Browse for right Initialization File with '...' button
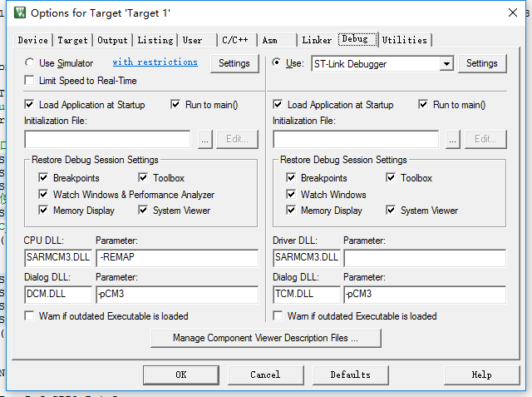 click(452, 140)
